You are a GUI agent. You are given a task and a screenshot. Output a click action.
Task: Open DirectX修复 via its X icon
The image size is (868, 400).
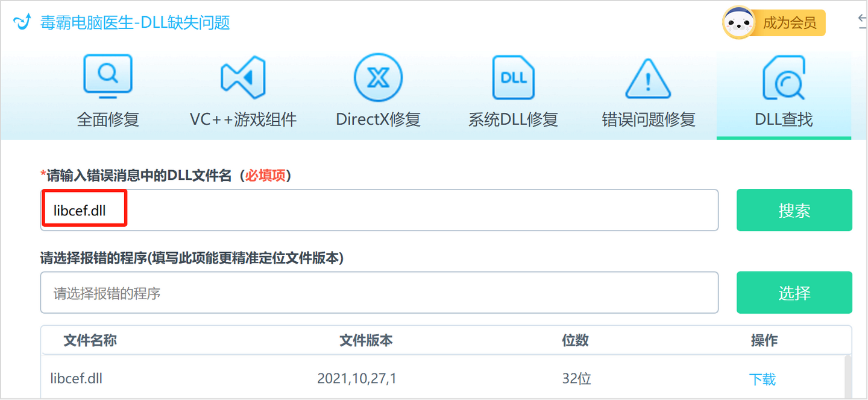pos(378,77)
